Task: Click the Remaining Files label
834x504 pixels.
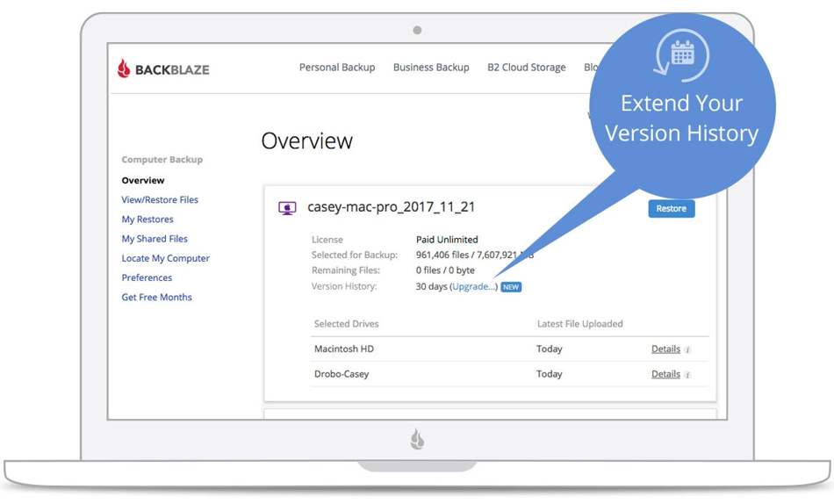Action: click(346, 270)
